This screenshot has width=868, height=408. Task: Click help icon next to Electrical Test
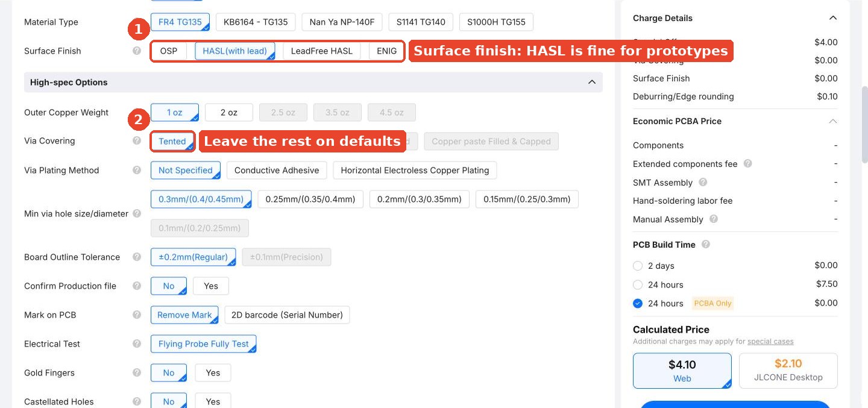click(x=137, y=344)
